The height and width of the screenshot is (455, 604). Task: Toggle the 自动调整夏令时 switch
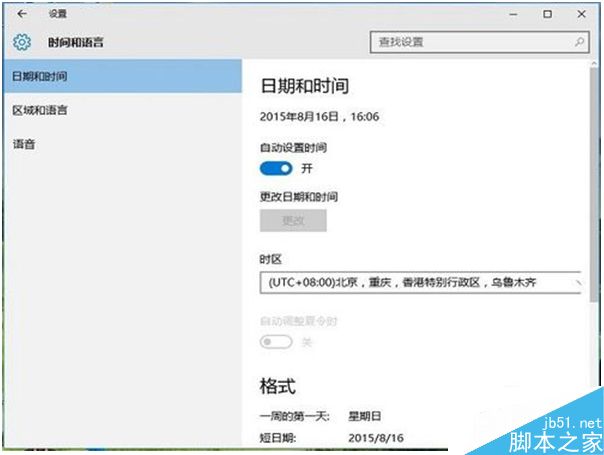click(275, 341)
